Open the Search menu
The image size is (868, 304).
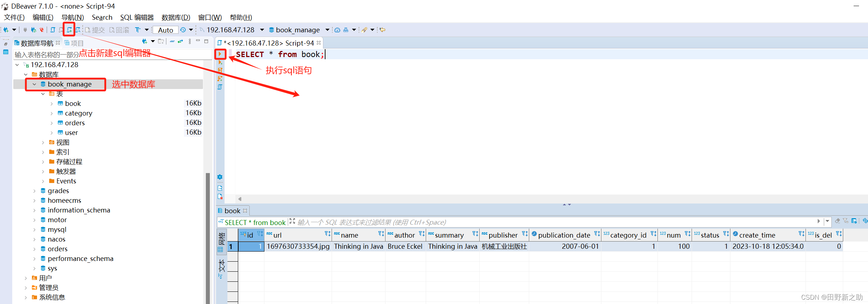(x=102, y=17)
